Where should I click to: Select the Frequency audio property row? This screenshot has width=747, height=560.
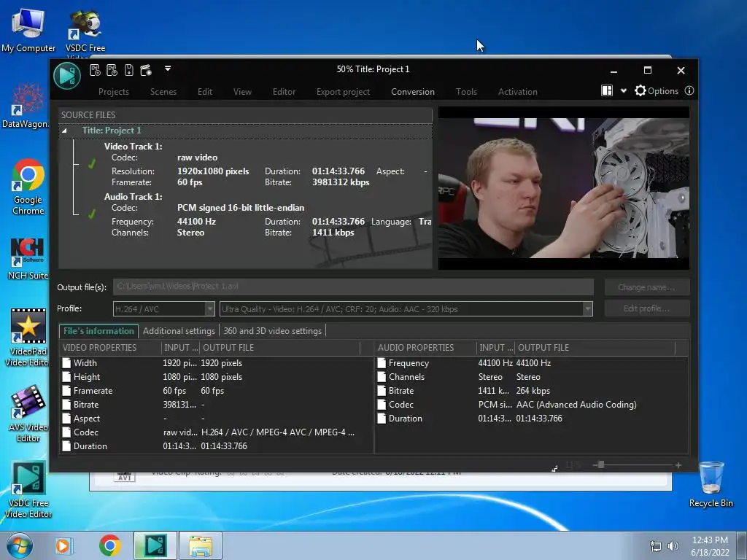pos(531,363)
